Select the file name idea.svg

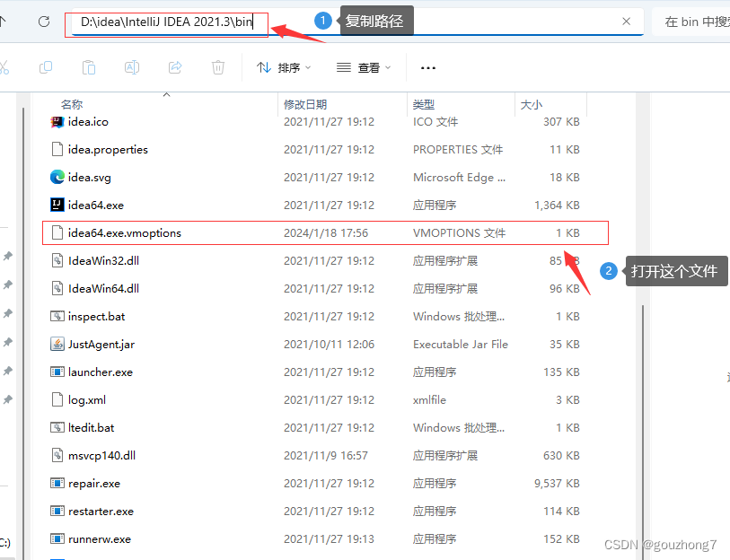90,178
